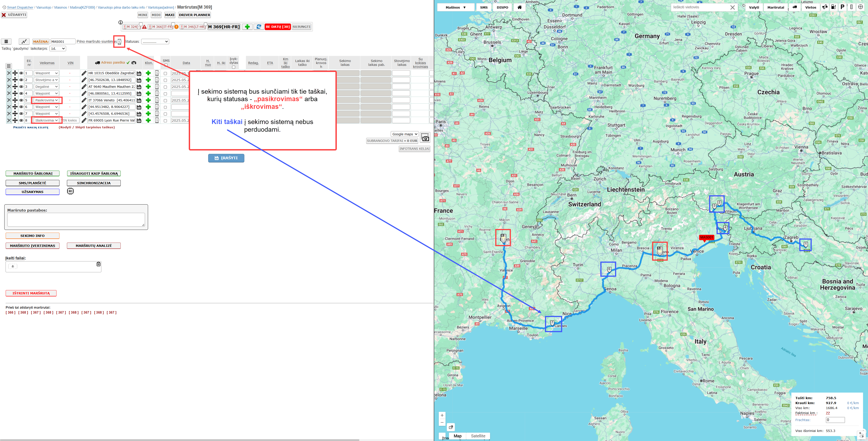The height and width of the screenshot is (441, 868).
Task: Open the Veiksmas dropdown in row 1
Action: (47, 73)
